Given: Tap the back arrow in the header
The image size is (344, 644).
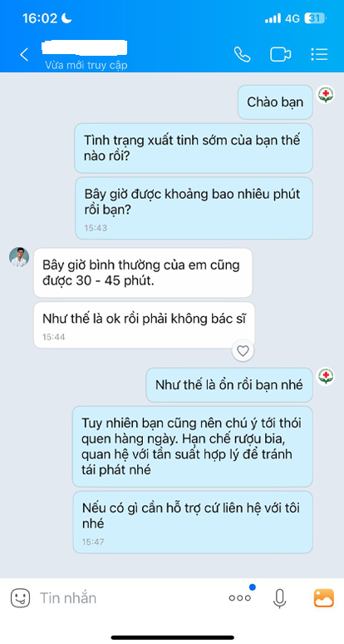Looking at the screenshot, I should click(24, 54).
